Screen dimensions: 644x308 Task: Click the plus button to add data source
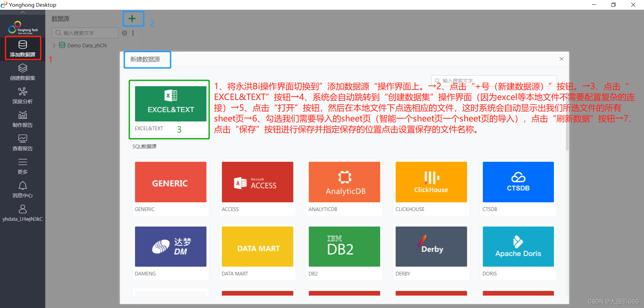pos(132,18)
